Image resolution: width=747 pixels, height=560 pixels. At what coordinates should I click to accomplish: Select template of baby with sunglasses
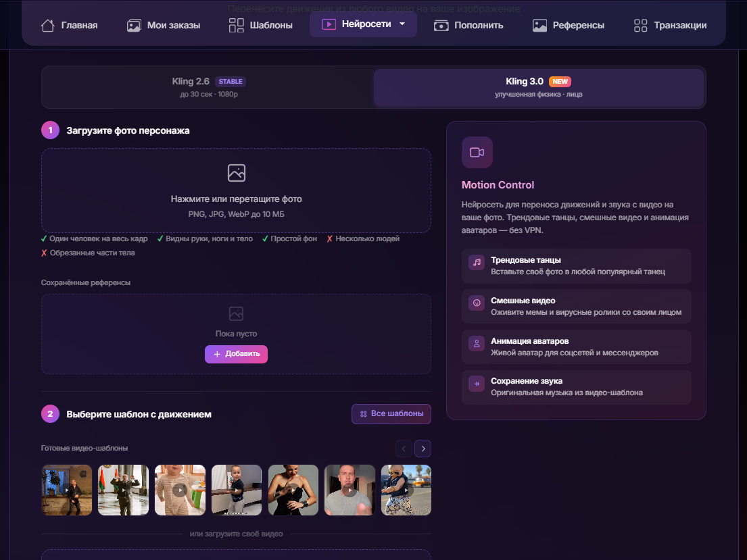click(x=406, y=490)
